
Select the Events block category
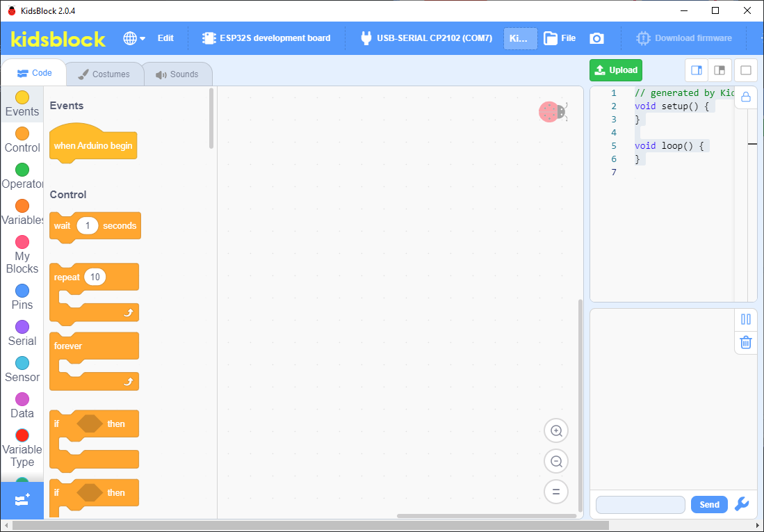click(22, 104)
